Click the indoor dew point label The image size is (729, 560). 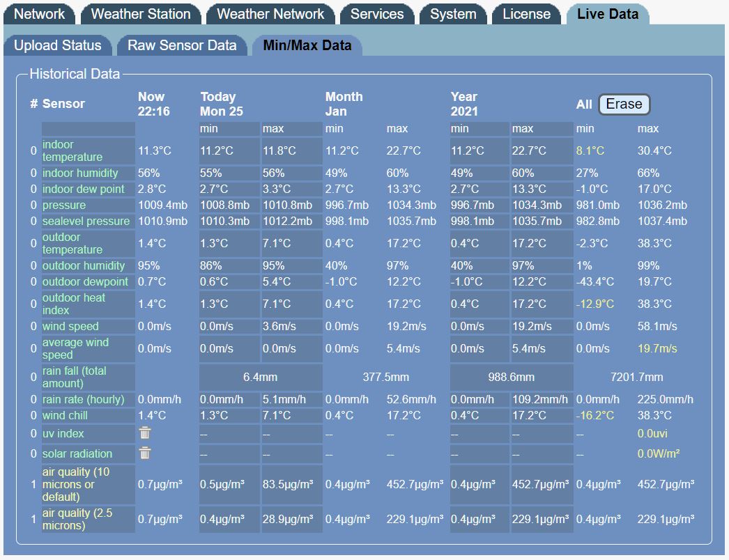tap(83, 189)
